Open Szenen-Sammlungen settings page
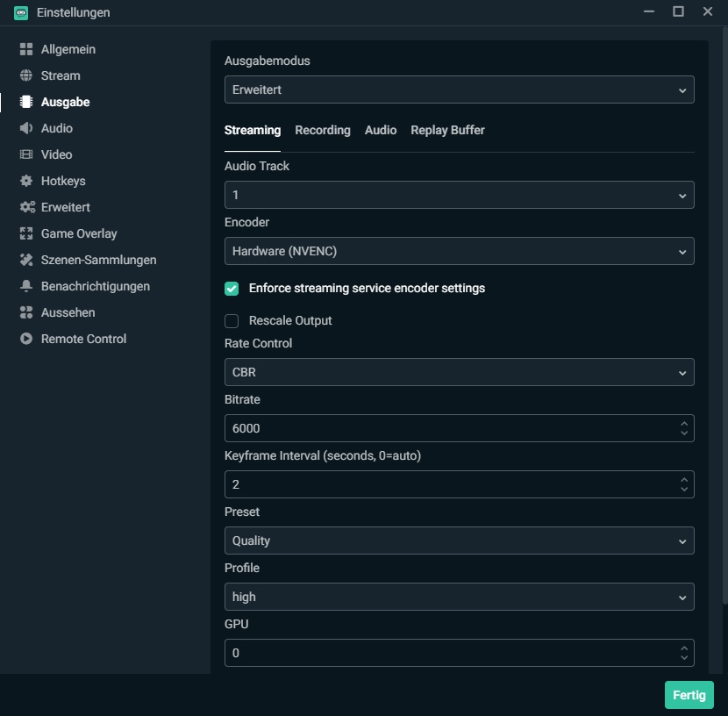 [x=98, y=260]
